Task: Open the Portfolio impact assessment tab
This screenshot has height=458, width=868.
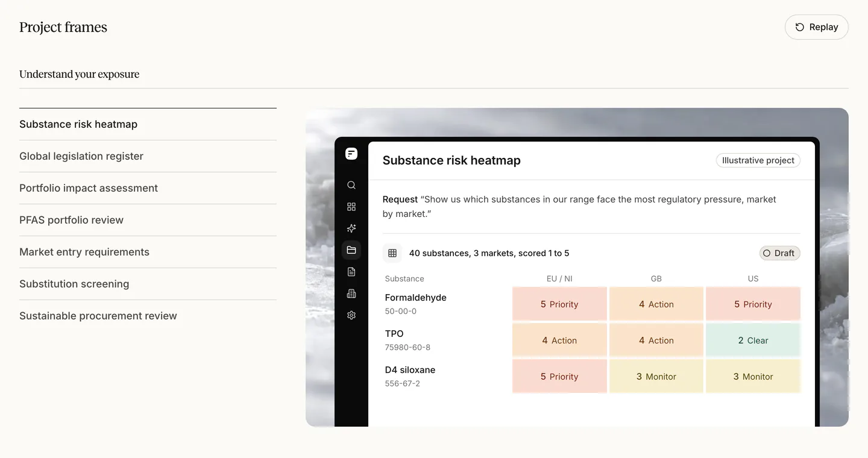Action: pyautogui.click(x=148, y=188)
